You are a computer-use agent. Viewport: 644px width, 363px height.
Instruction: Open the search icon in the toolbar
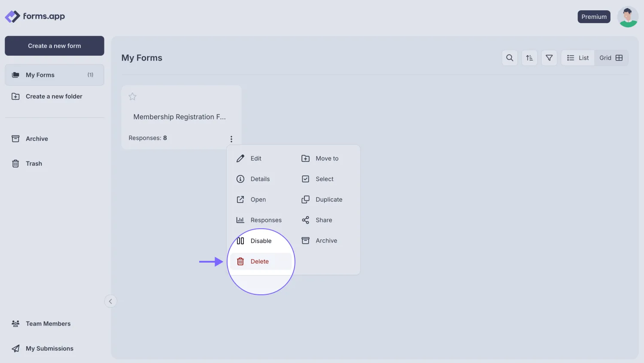[509, 57]
